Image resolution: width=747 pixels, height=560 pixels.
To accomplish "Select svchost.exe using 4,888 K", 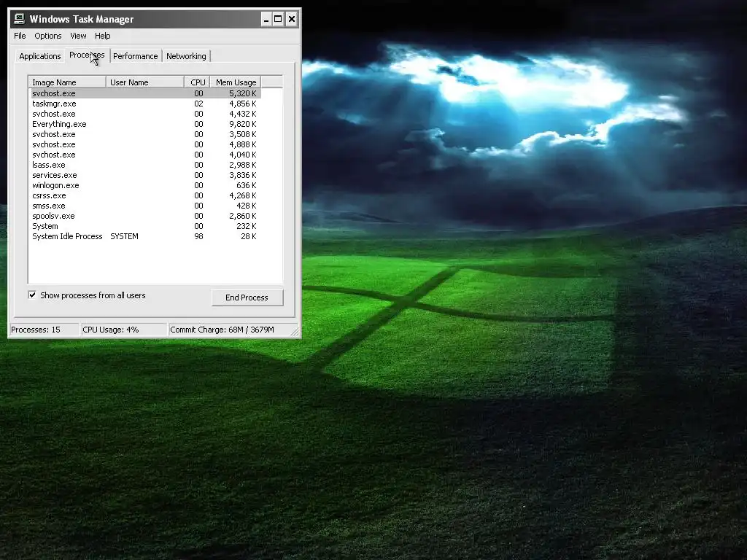I will click(x=145, y=144).
